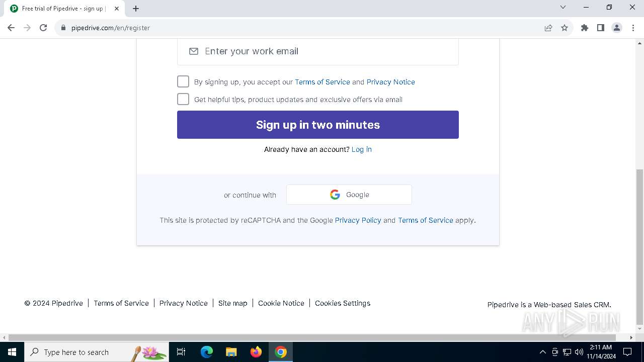This screenshot has height=362, width=644.
Task: Close the Pipedrive sign up tab
Action: tap(117, 9)
